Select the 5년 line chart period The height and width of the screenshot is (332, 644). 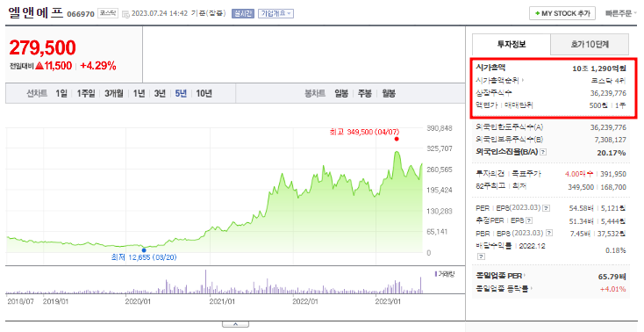tap(181, 93)
